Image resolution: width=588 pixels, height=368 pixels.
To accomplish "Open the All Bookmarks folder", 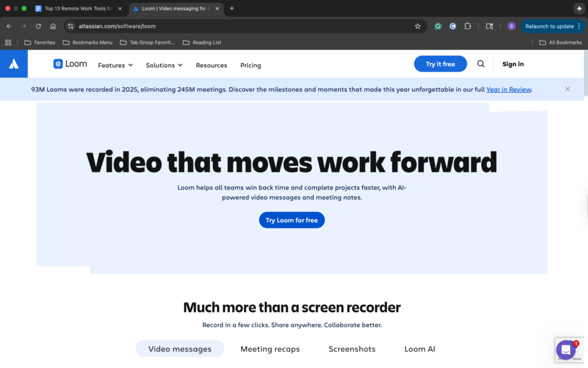I will tap(560, 43).
